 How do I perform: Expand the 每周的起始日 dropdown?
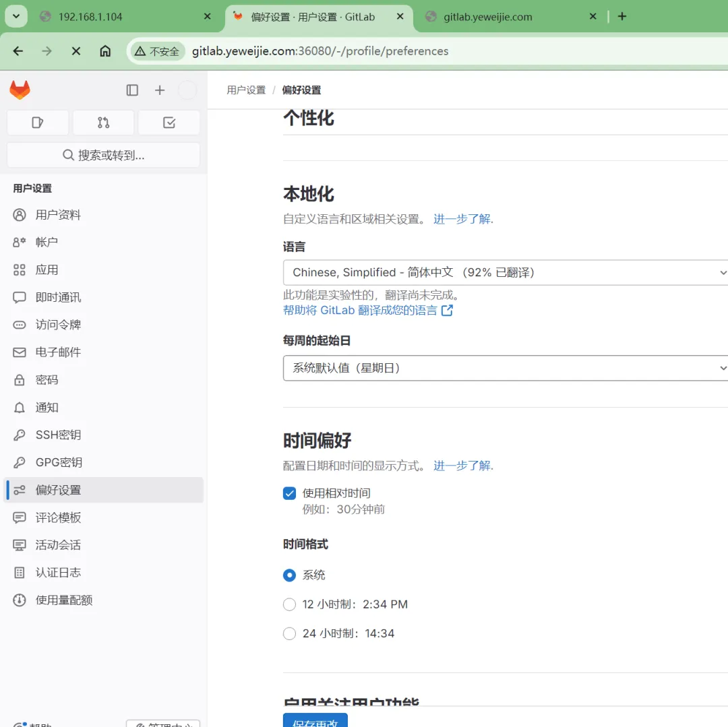506,369
